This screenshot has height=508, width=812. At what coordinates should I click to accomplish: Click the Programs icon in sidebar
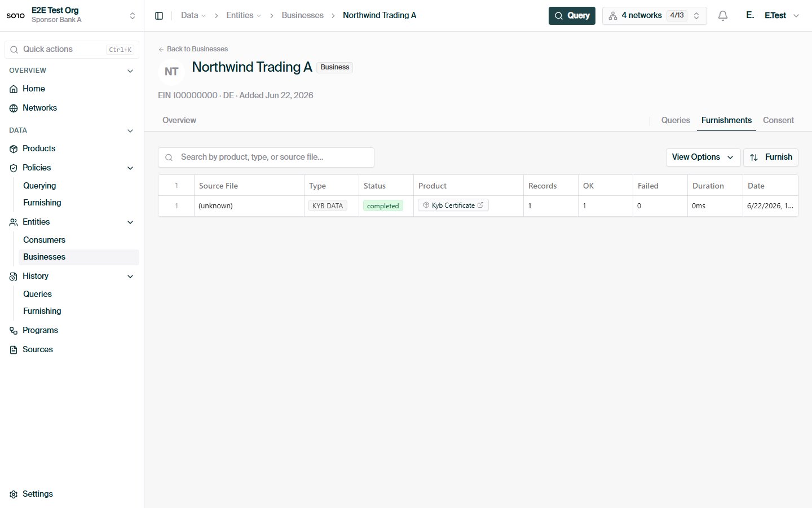[14, 331]
